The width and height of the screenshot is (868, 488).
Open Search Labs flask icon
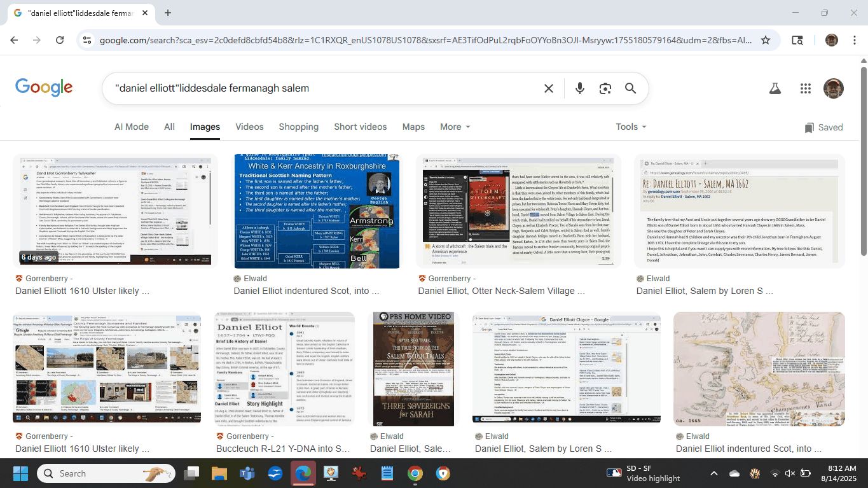click(775, 88)
